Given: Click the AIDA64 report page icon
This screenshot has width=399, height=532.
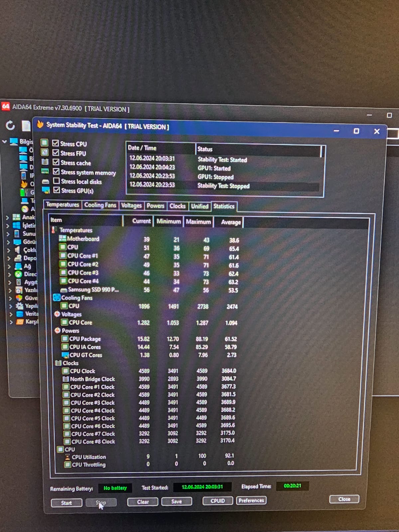Looking at the screenshot, I should tap(26, 126).
